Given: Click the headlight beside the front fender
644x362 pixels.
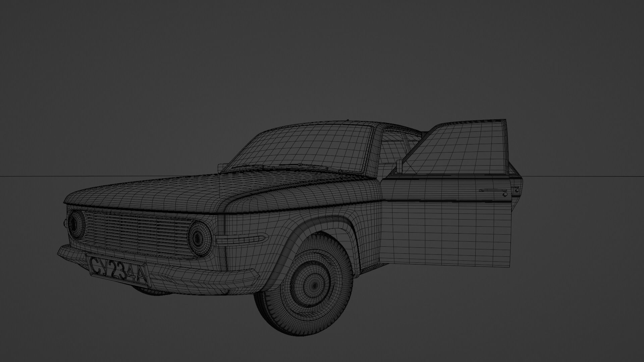Looking at the screenshot, I should [x=199, y=238].
